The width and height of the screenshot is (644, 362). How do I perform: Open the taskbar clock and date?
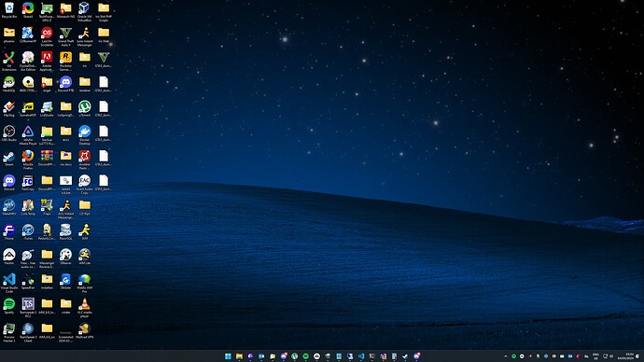[629, 355]
